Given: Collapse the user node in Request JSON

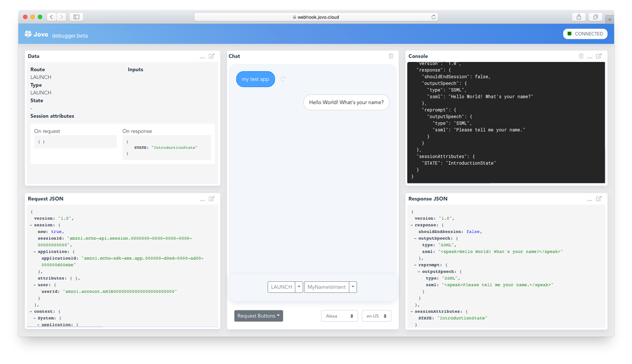Looking at the screenshot, I should [x=35, y=285].
